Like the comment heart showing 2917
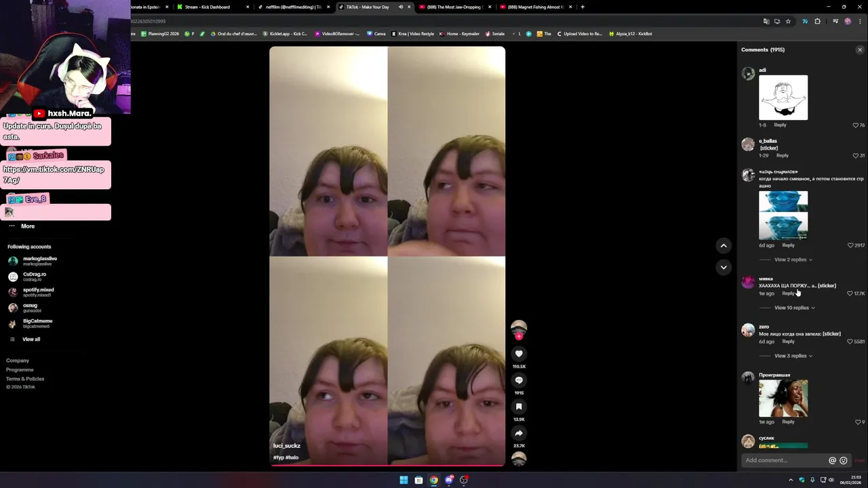868x488 pixels. pos(850,245)
